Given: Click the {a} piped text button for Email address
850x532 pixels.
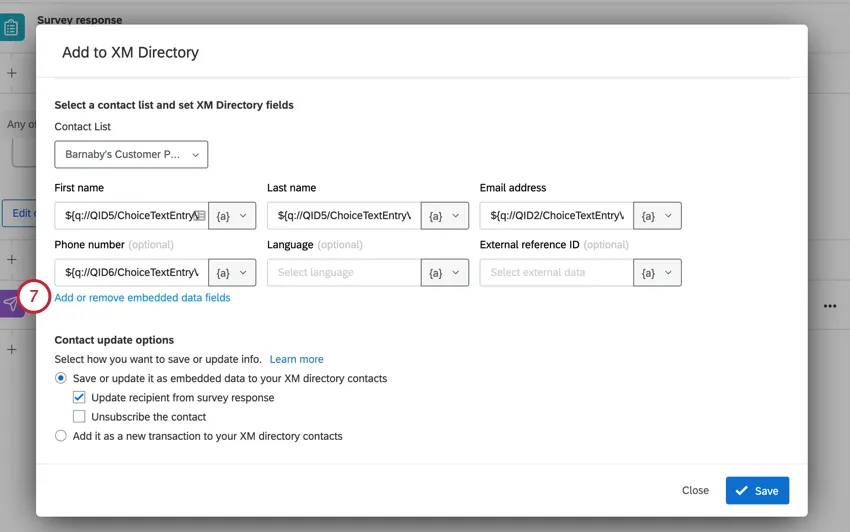Looking at the screenshot, I should click(657, 216).
